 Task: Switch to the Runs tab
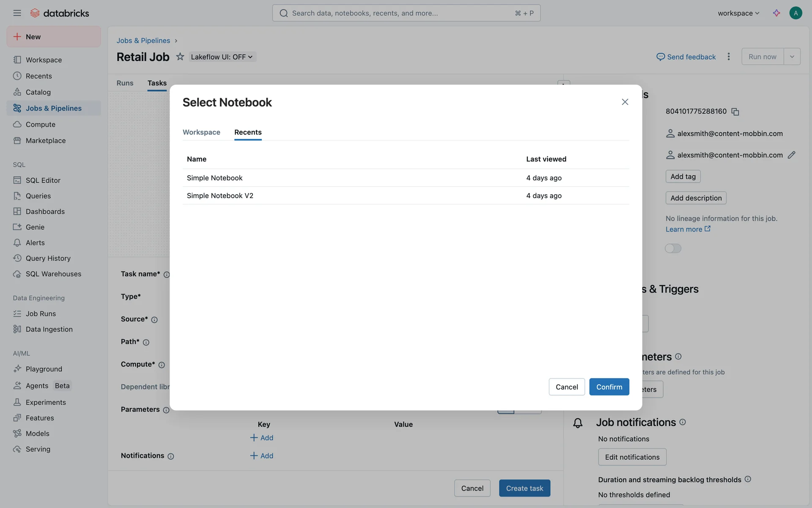[x=125, y=83]
